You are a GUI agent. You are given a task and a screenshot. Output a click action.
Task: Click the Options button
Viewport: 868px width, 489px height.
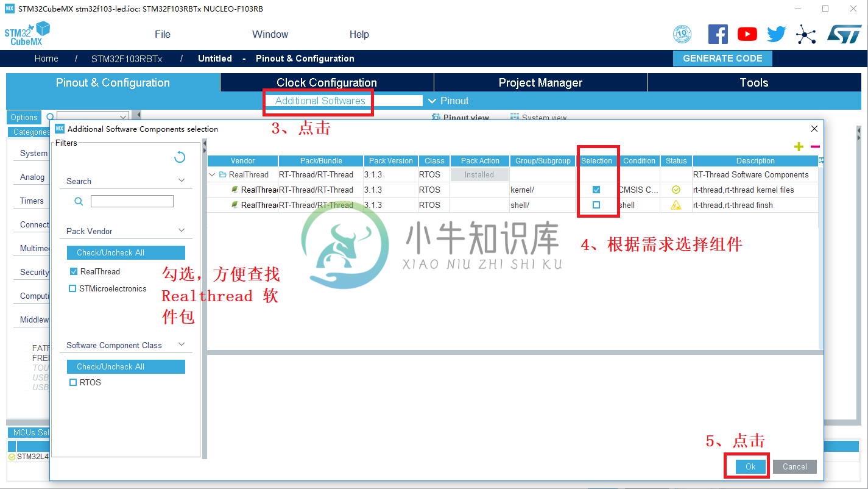(24, 117)
